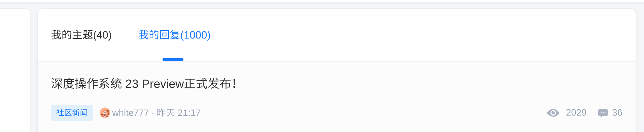Switch to the 我的主题(40) tab
Image resolution: width=644 pixels, height=132 pixels.
click(x=81, y=35)
